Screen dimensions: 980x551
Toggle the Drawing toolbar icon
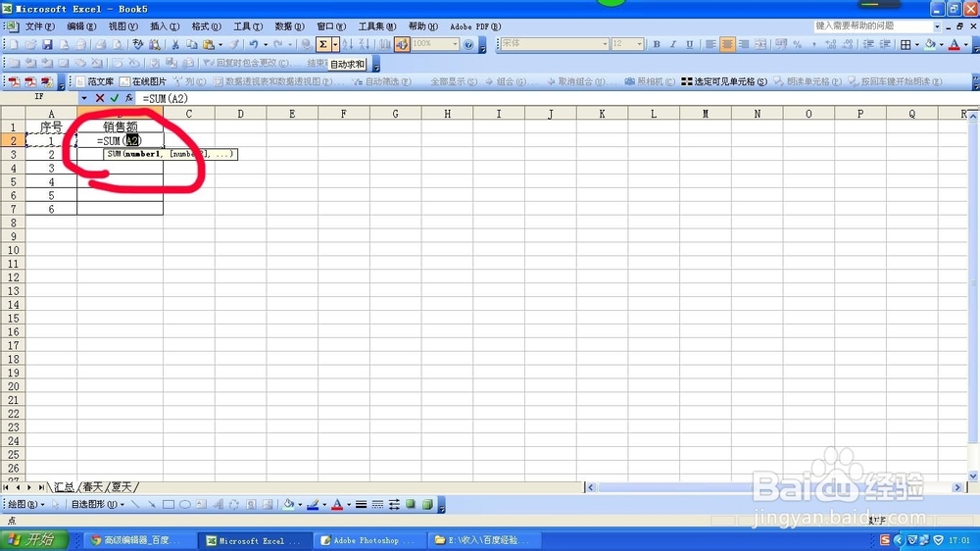point(401,44)
